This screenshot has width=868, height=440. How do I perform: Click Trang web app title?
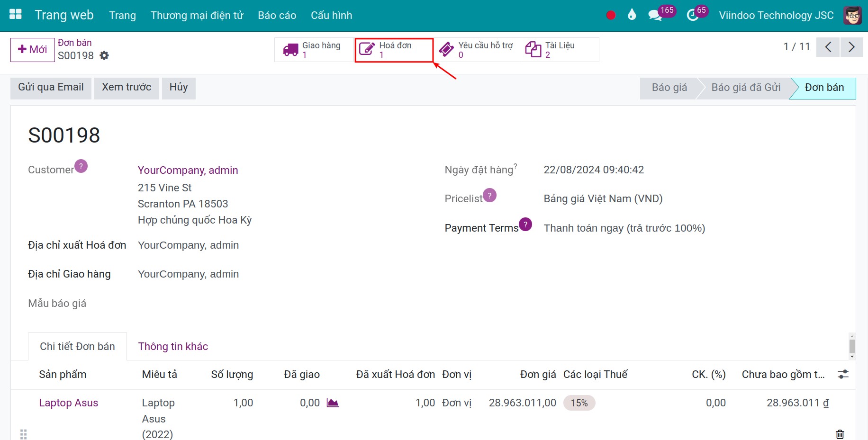click(x=64, y=15)
